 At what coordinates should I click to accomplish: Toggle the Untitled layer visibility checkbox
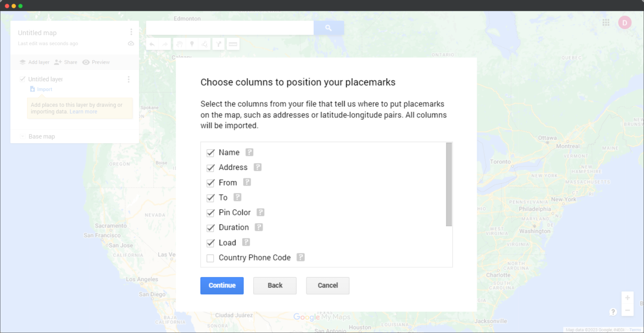(22, 78)
